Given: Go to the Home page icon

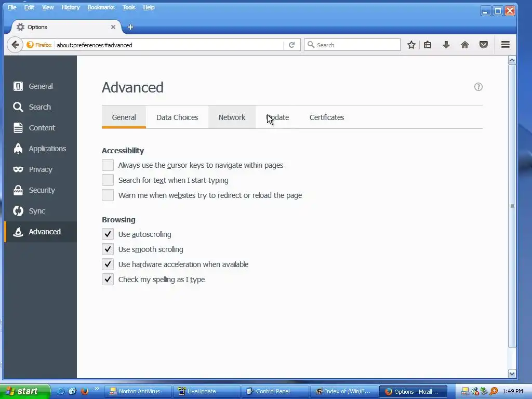Looking at the screenshot, I should pos(465,45).
